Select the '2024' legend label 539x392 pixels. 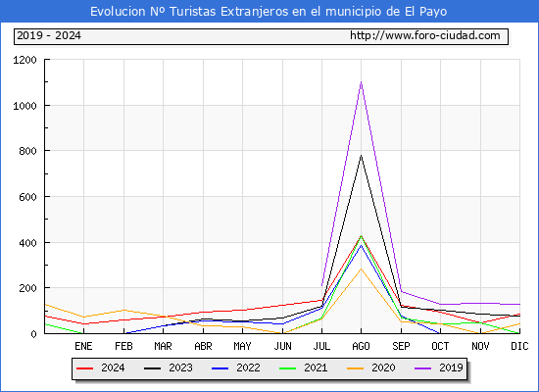click(x=113, y=367)
